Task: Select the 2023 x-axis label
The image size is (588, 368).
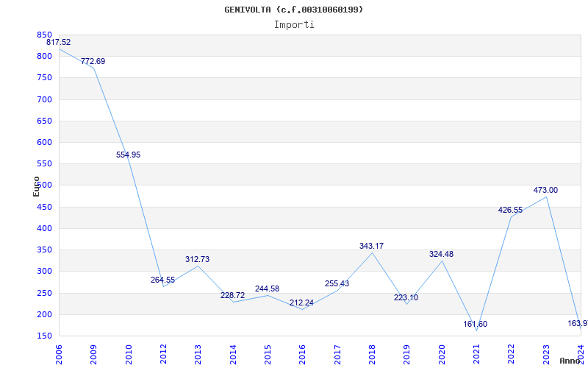Action: pyautogui.click(x=546, y=355)
